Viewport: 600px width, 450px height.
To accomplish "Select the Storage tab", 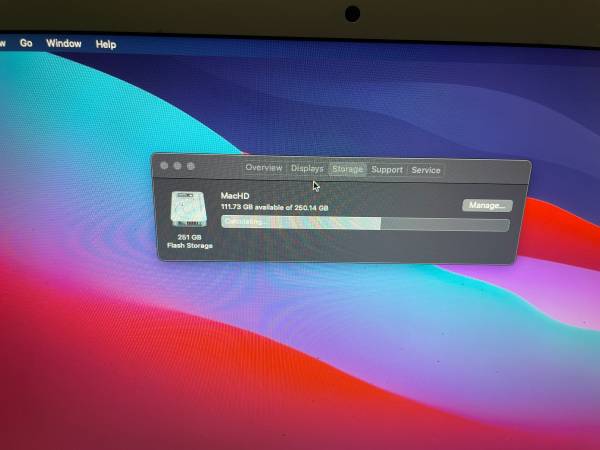I will coord(347,169).
